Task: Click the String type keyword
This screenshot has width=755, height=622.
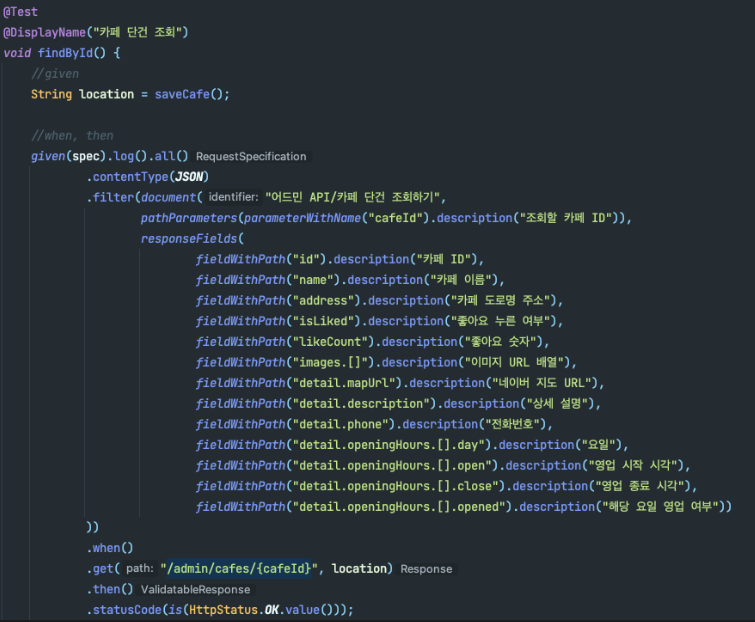Action: click(51, 94)
